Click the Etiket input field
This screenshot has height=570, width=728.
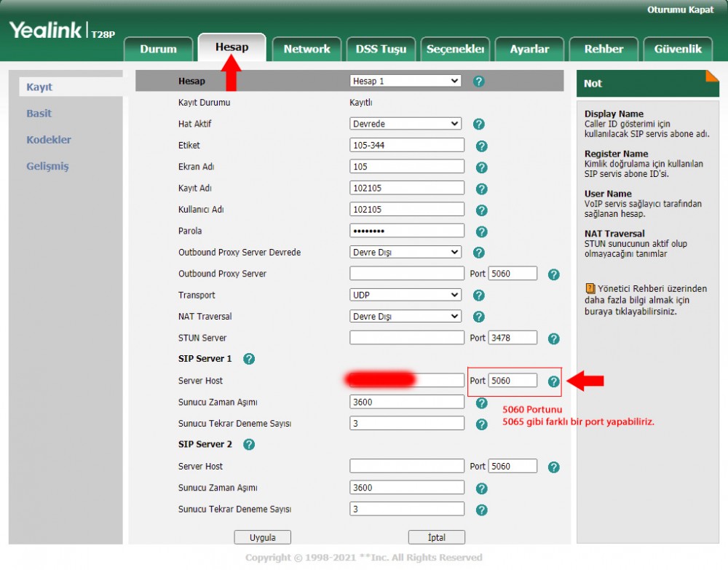click(x=407, y=145)
